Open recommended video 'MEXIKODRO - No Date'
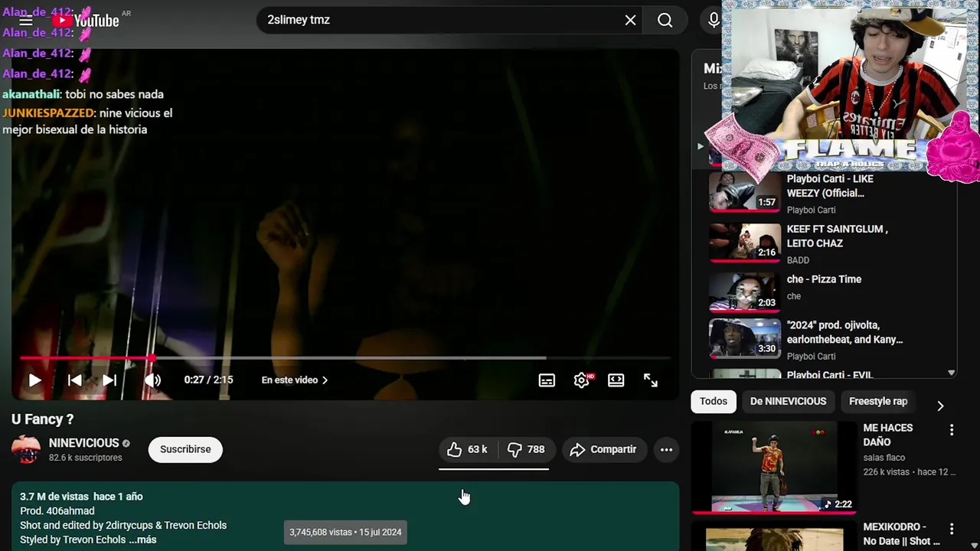This screenshot has width=980, height=551. pyautogui.click(x=902, y=533)
